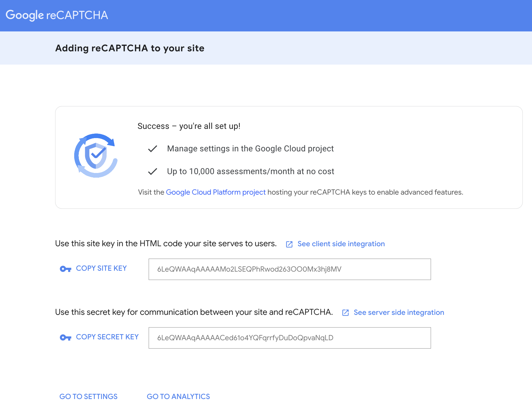
Task: Click the checkmark beside Manage settings item
Action: pos(152,149)
